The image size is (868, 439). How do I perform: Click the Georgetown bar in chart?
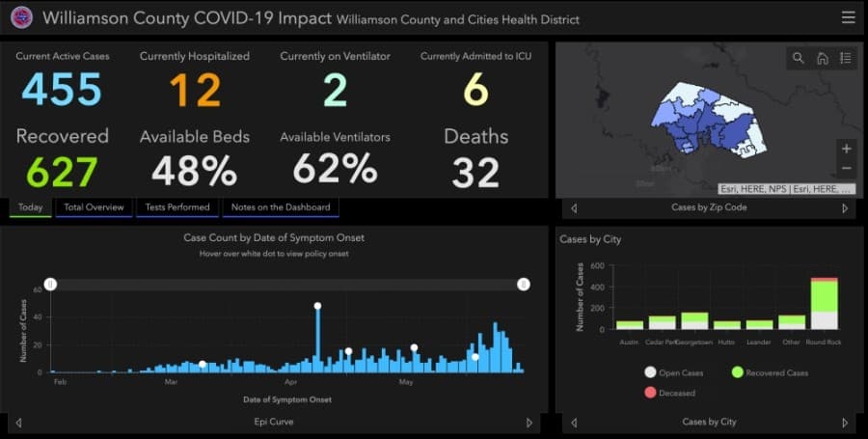point(694,321)
